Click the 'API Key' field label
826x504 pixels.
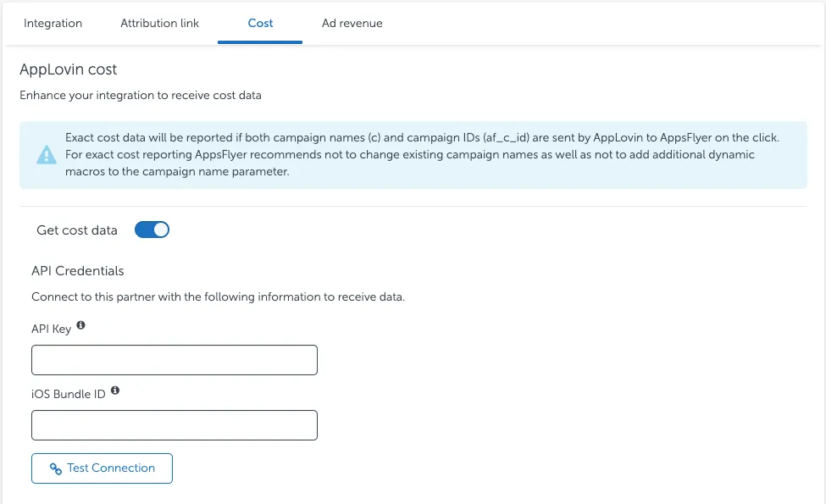51,330
